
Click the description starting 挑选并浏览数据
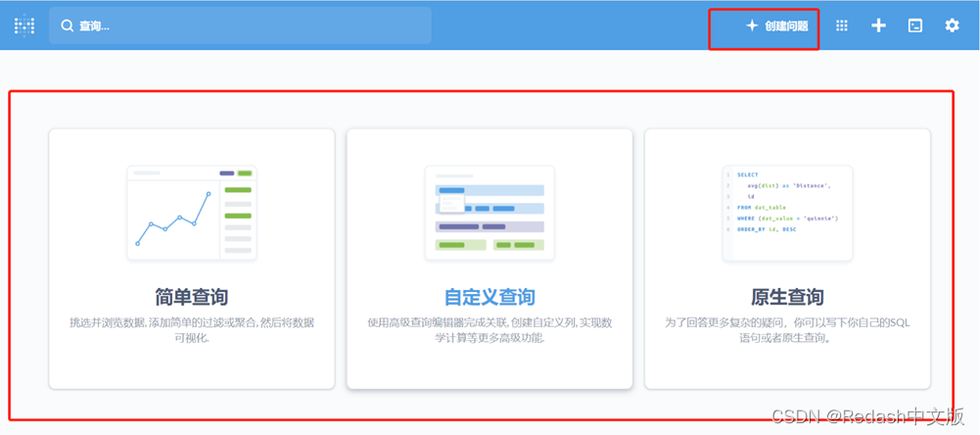pos(191,330)
